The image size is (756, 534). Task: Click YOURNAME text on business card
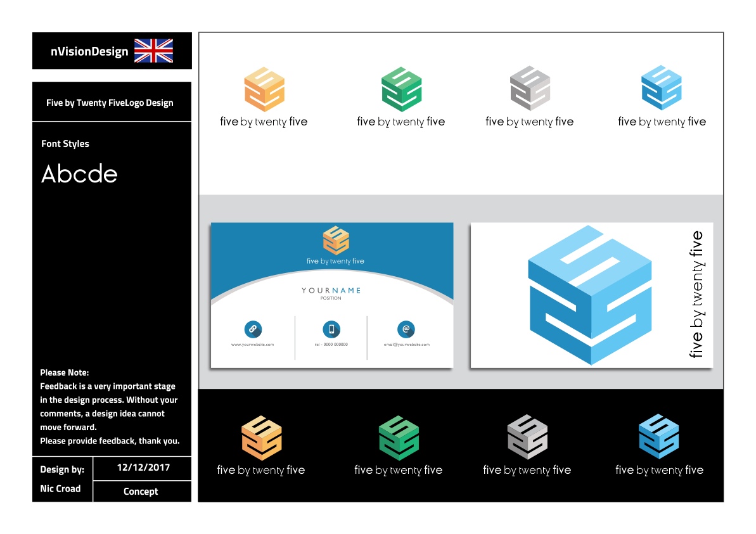click(331, 291)
